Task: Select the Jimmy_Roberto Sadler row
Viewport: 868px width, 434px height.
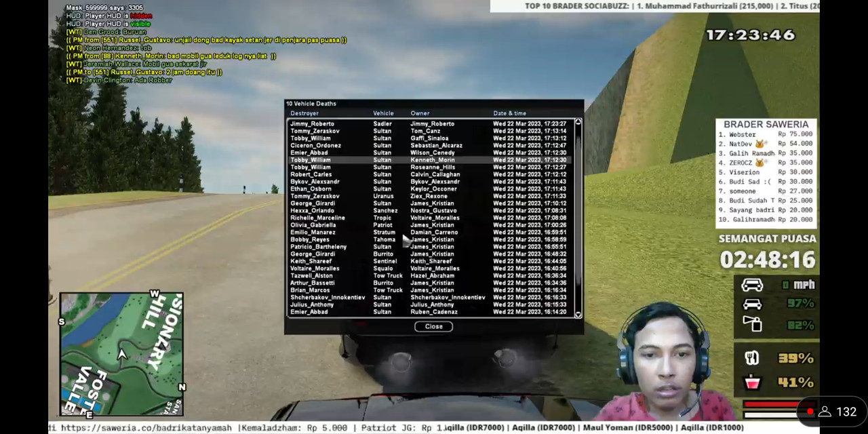Action: (x=431, y=123)
